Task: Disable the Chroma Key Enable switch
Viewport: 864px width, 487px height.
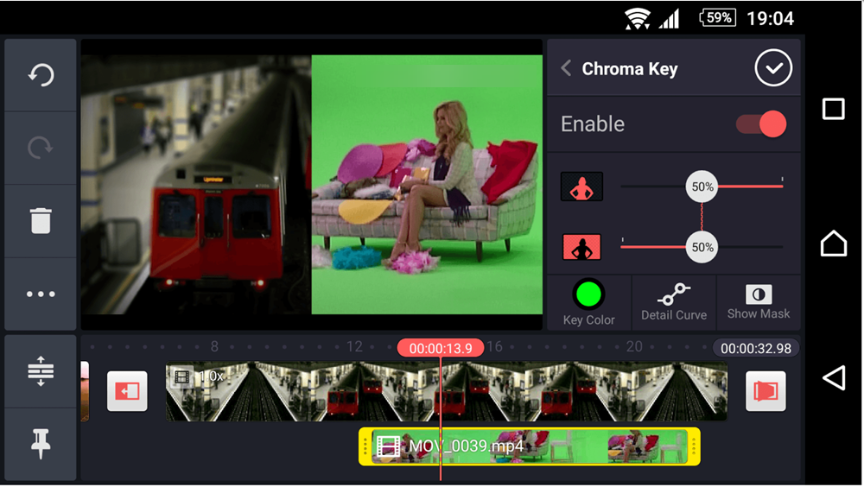Action: click(761, 124)
